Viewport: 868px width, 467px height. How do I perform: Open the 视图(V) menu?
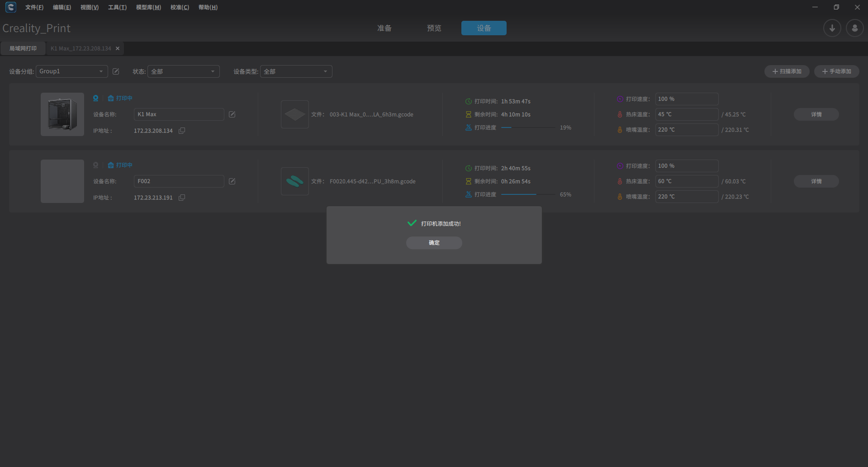click(90, 7)
